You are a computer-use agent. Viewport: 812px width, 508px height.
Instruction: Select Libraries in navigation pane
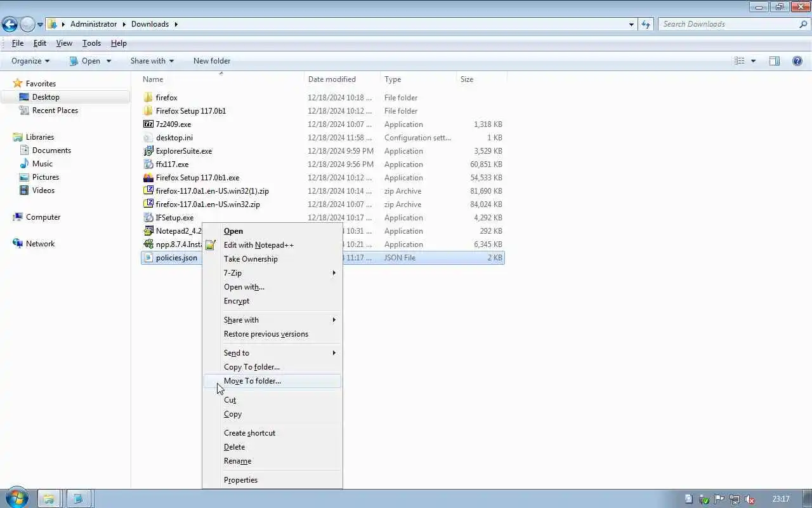click(x=40, y=137)
